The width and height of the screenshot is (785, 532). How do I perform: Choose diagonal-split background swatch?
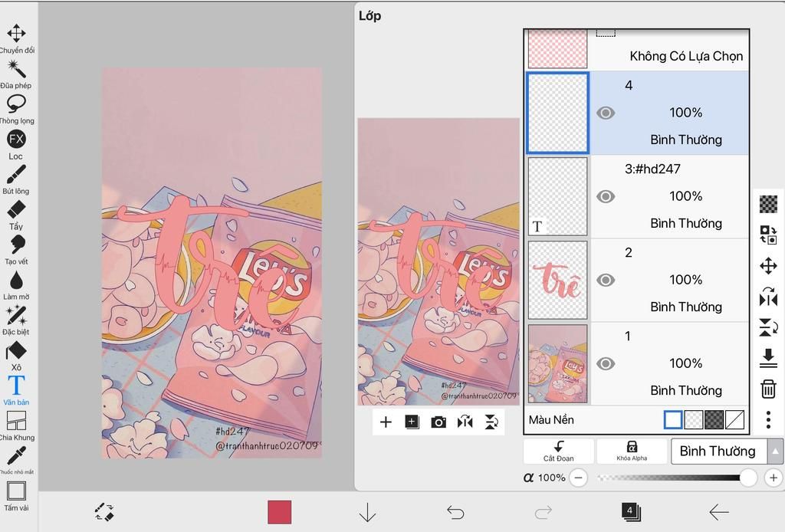pyautogui.click(x=734, y=420)
